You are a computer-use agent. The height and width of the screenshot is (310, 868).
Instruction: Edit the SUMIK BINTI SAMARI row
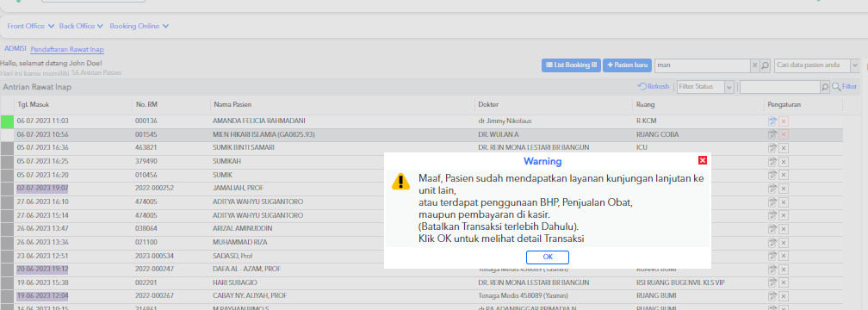click(772, 148)
